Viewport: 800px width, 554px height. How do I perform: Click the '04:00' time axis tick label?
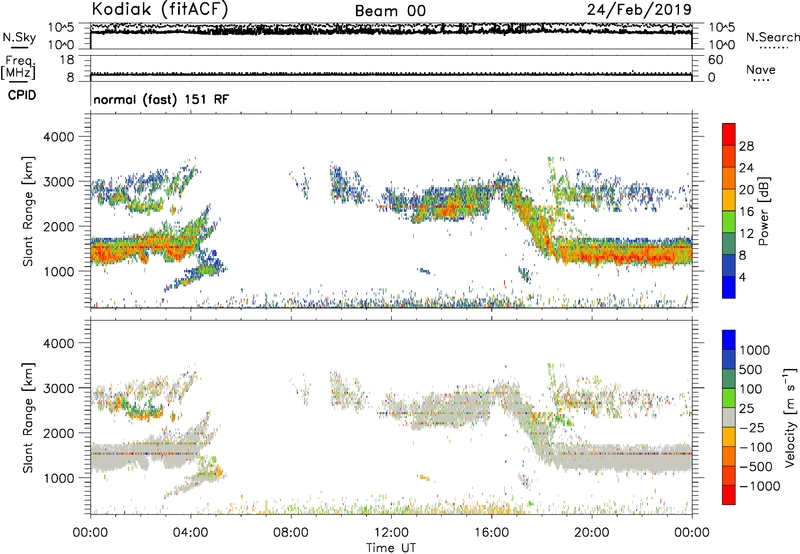pos(190,533)
